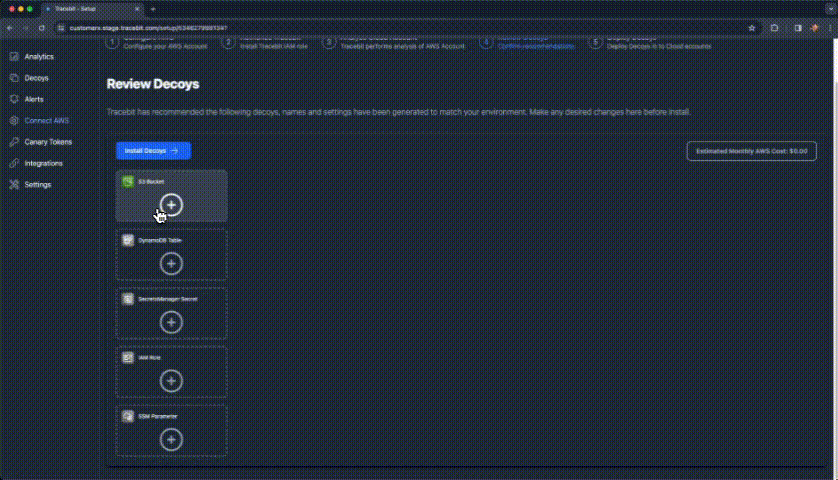The width and height of the screenshot is (838, 480).
Task: Close the Tracebit - Setup tab
Action: pos(137,9)
